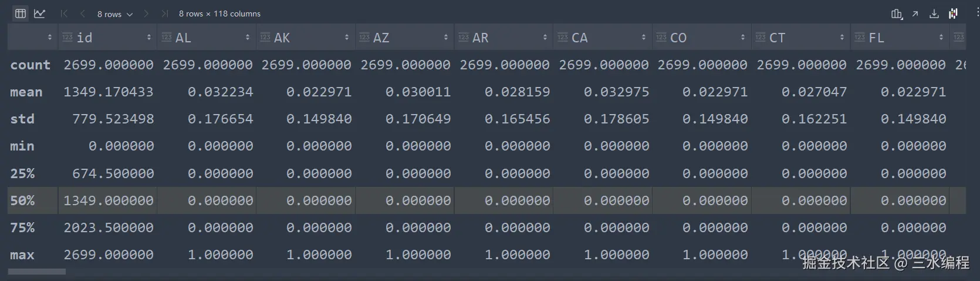Toggle sort arrows on AR column
Viewport: 980px width, 281px height.
(x=545, y=38)
